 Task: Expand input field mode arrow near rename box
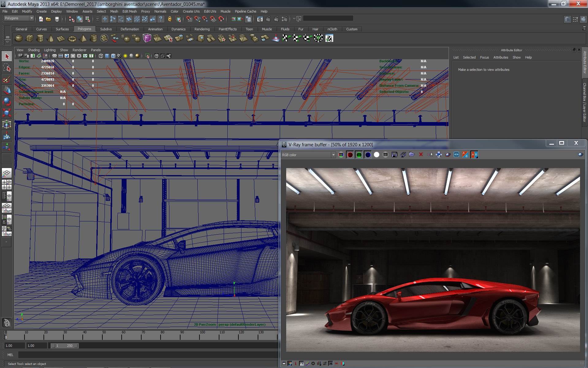pos(294,19)
